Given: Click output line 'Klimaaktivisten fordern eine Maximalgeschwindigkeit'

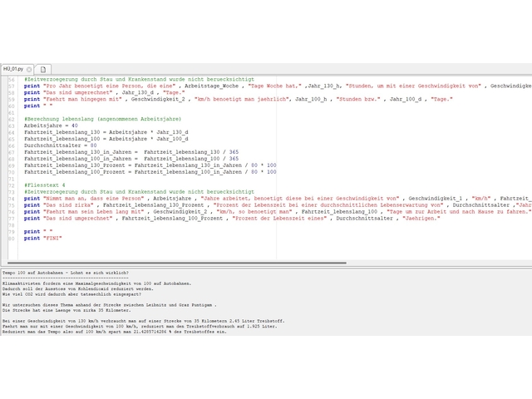Looking at the screenshot, I should [96, 283].
